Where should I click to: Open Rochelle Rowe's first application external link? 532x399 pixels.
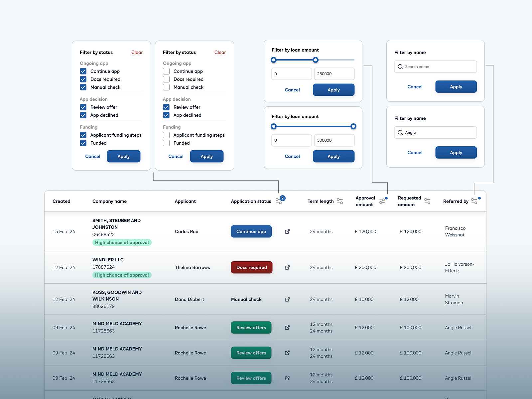coord(287,328)
